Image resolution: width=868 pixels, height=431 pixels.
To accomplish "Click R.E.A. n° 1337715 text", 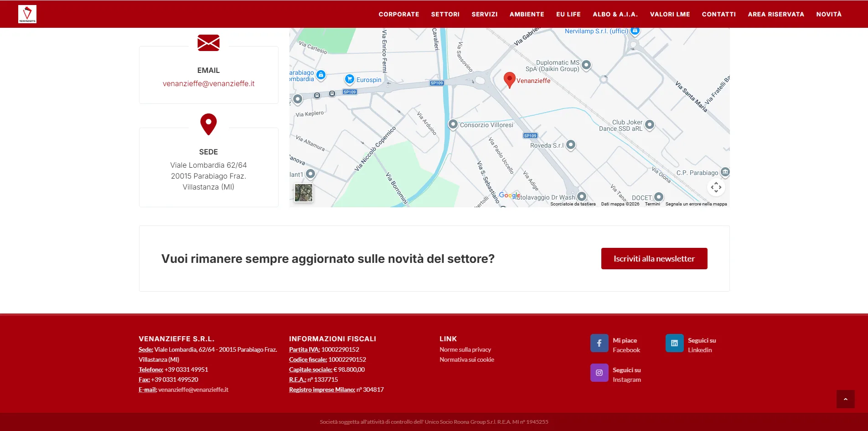I will tap(314, 380).
